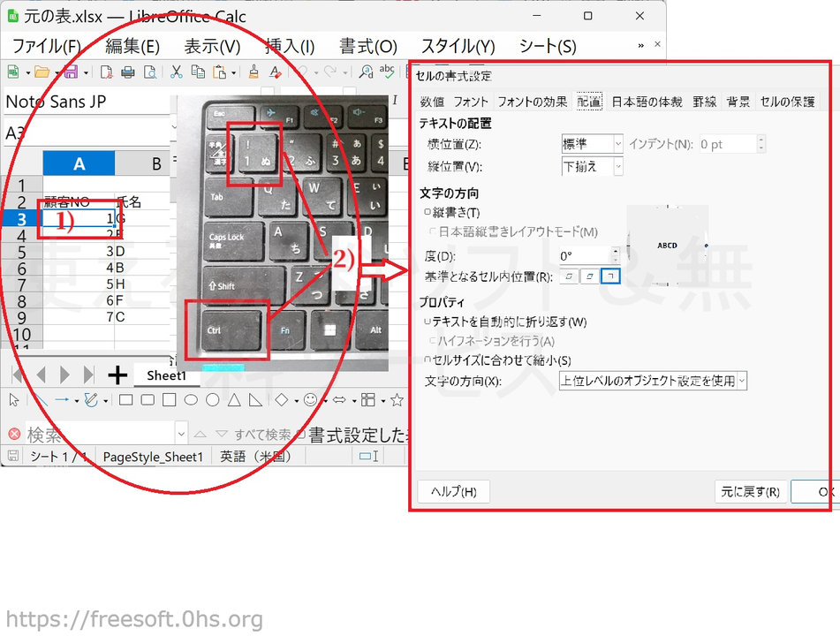The width and height of the screenshot is (840, 636).
Task: Click the 元に戻す(R) button
Action: pyautogui.click(x=749, y=492)
